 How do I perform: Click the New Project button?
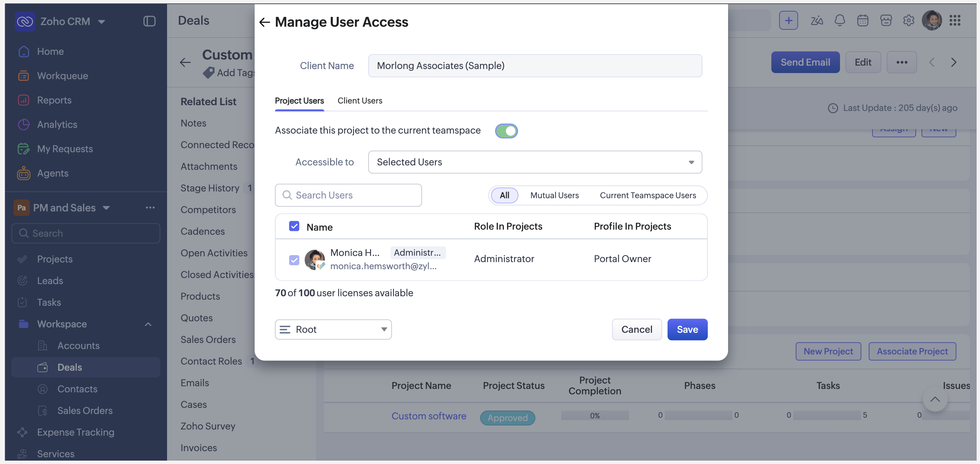828,351
